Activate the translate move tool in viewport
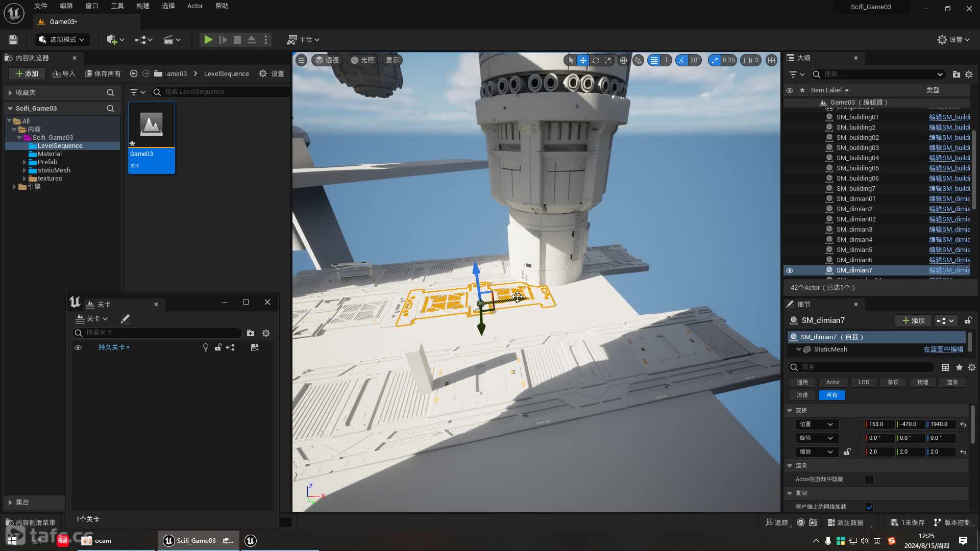This screenshot has width=980, height=551. 583,60
